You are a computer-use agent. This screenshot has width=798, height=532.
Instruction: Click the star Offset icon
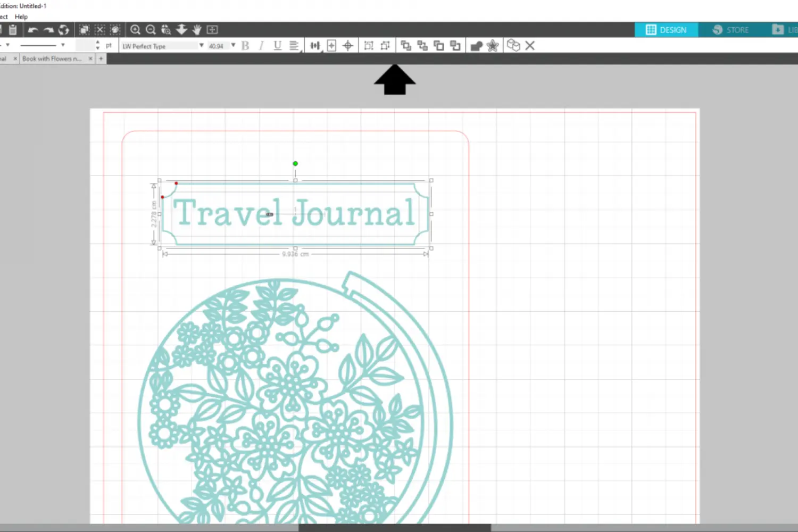coord(493,46)
